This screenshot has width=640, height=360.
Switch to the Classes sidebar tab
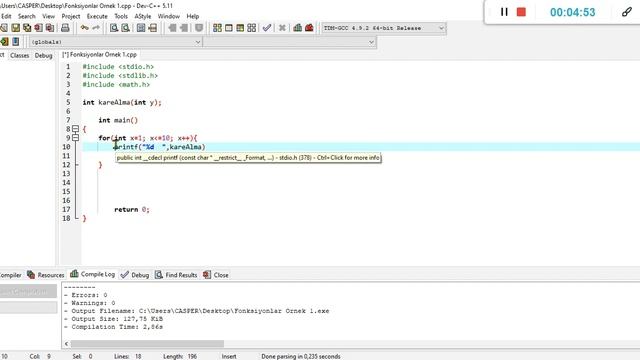[x=20, y=55]
